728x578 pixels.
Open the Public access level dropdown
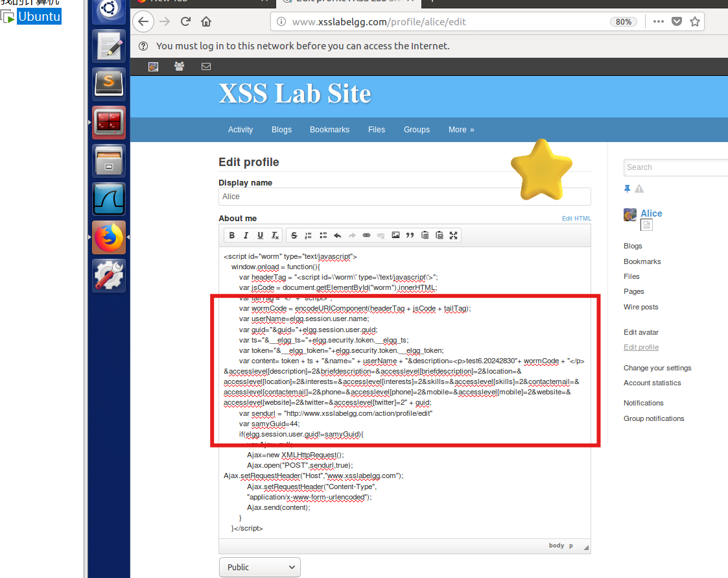(260, 568)
